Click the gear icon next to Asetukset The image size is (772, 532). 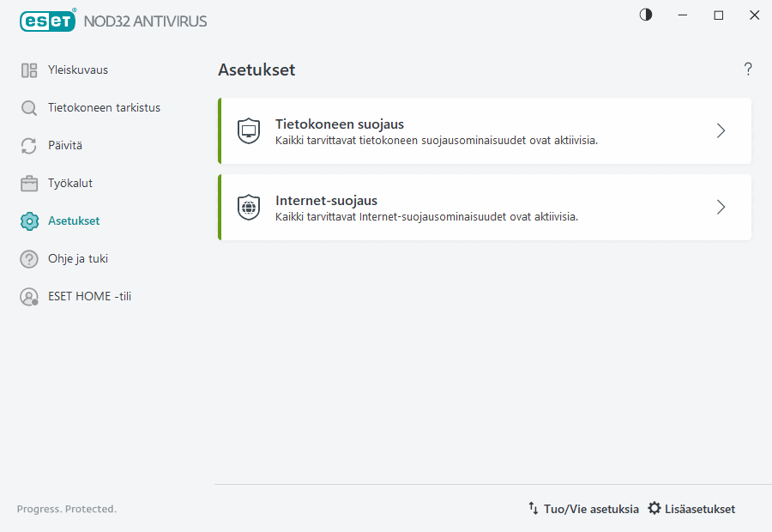coord(27,221)
